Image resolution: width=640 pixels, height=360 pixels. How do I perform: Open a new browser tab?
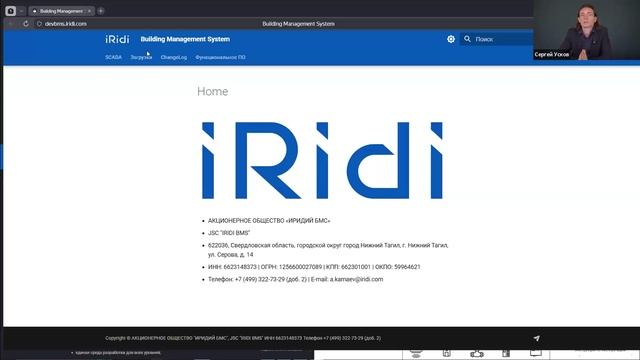100,11
